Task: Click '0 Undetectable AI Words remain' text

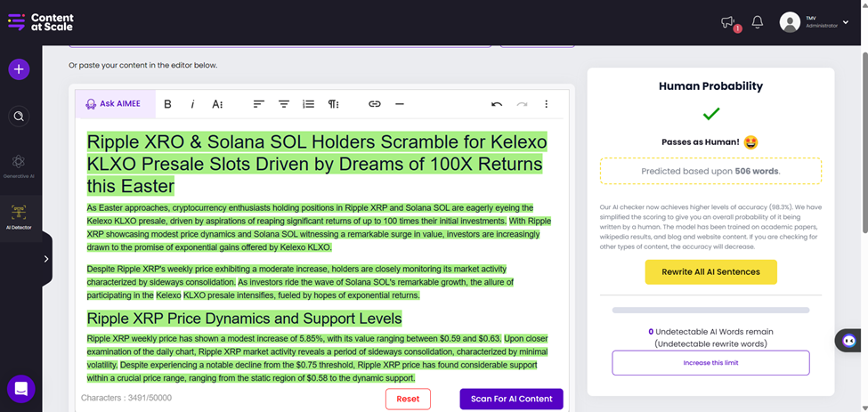Action: click(710, 332)
